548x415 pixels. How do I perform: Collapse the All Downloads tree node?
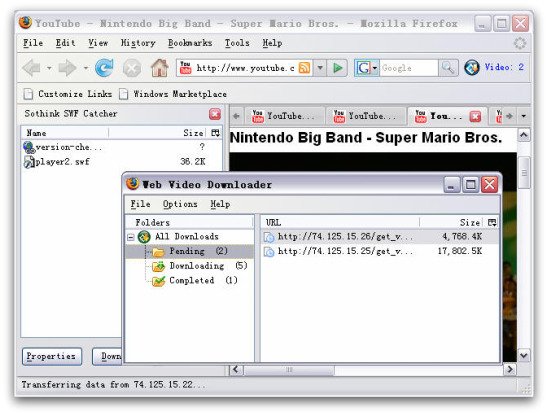coord(131,237)
